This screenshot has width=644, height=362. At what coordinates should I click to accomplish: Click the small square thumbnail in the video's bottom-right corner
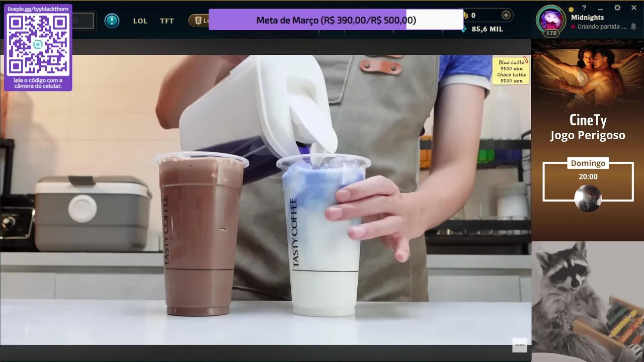[x=520, y=345]
